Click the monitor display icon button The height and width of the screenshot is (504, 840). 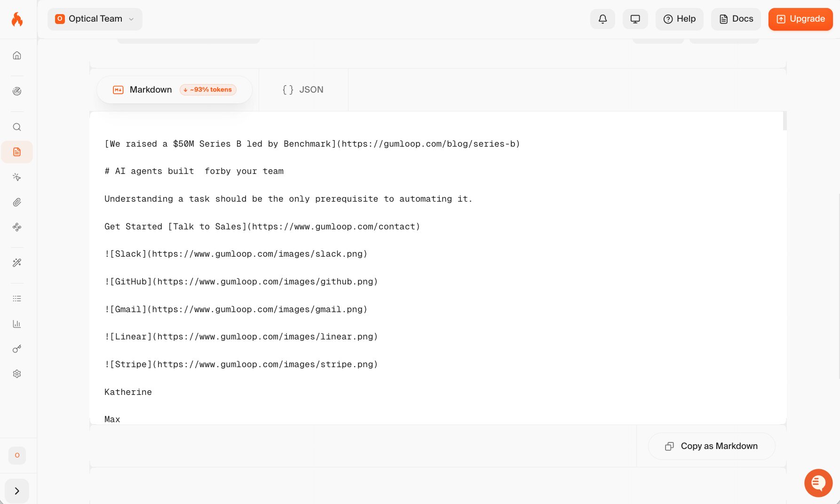(635, 19)
